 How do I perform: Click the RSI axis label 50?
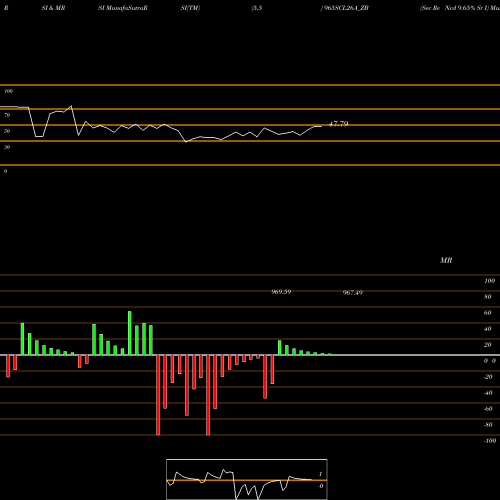(x=7, y=131)
